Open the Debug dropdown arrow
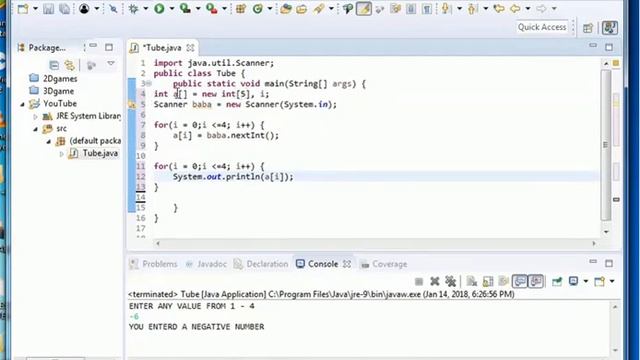Image resolution: width=640 pixels, height=360 pixels. 145,9
